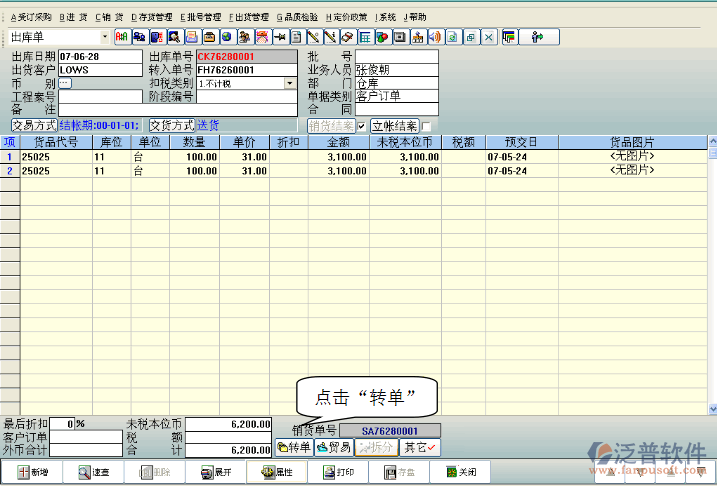Click the 关闭 (Close) toolbar button
Image resolution: width=717 pixels, height=486 pixels.
click(460, 472)
